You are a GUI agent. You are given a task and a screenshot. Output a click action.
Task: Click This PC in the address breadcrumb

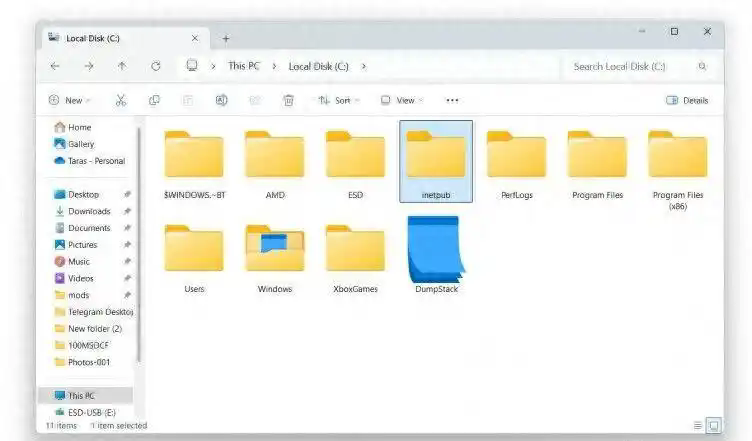click(244, 66)
